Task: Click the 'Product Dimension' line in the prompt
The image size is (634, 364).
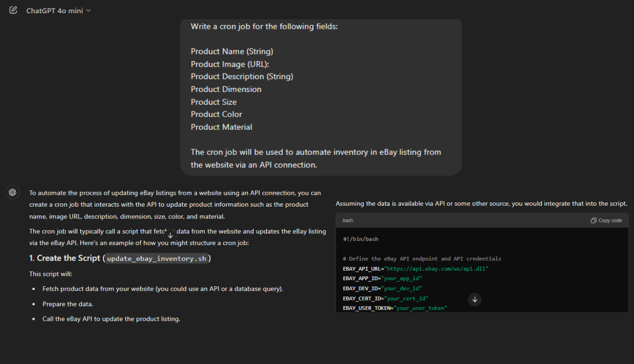Action: pos(226,89)
